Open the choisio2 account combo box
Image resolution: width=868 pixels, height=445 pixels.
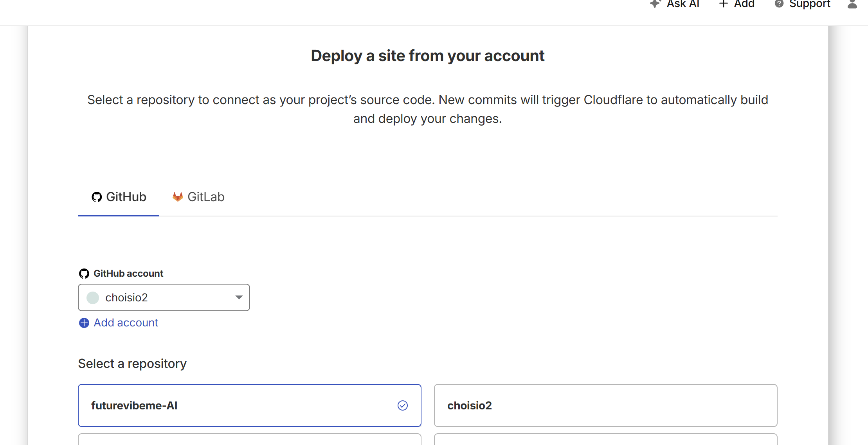[164, 297]
